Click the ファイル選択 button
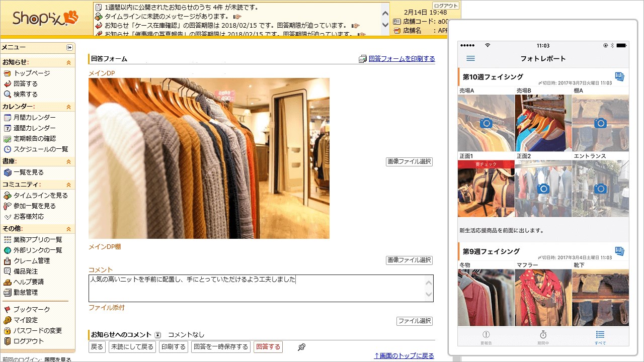The height and width of the screenshot is (362, 644). pos(415,321)
